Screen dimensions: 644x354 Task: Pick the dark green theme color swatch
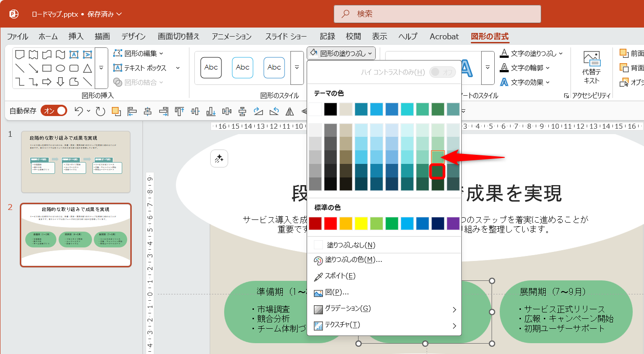[437, 109]
